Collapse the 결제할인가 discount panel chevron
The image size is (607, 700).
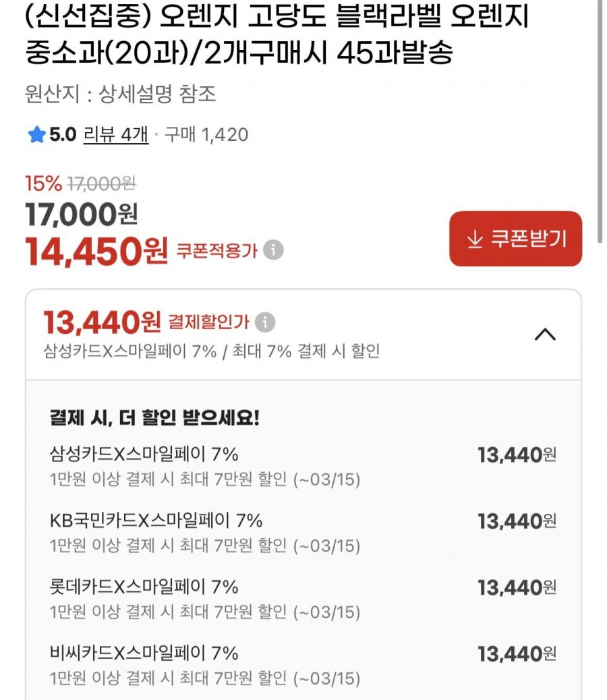545,334
